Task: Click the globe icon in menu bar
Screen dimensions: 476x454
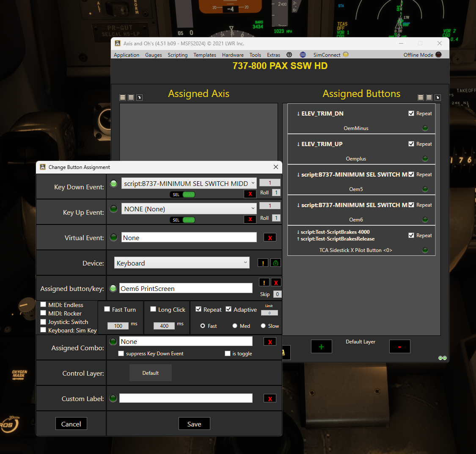Action: (x=303, y=55)
